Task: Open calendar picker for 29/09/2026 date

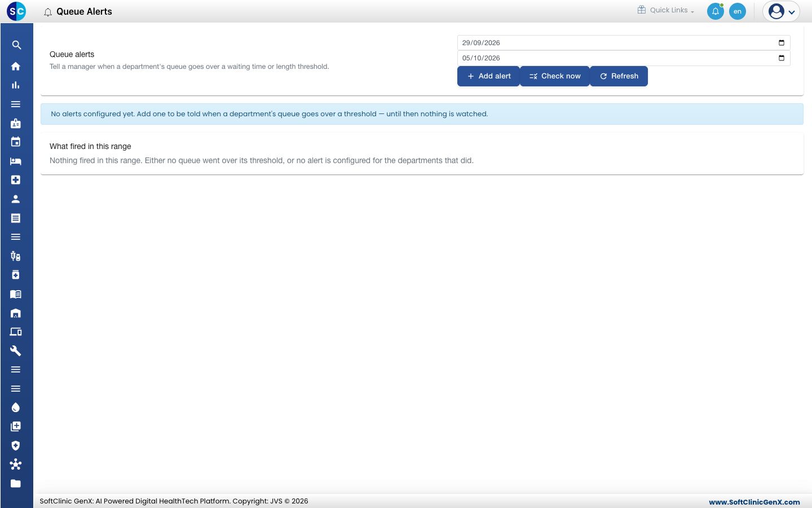Action: point(782,43)
